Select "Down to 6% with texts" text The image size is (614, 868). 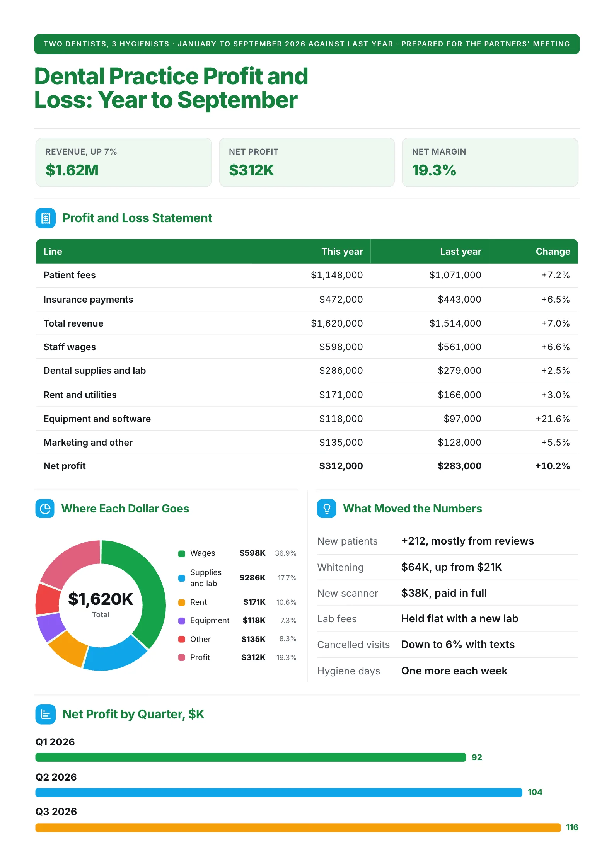(458, 645)
